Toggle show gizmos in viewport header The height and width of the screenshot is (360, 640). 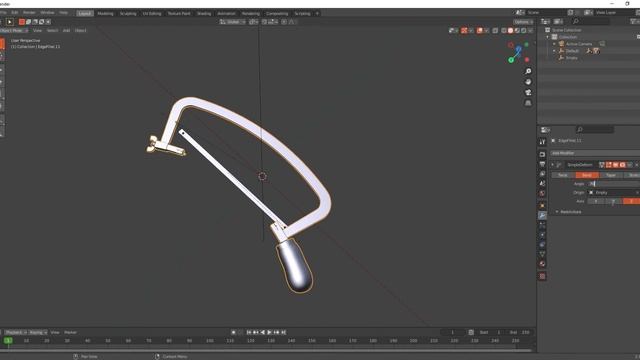coord(464,31)
